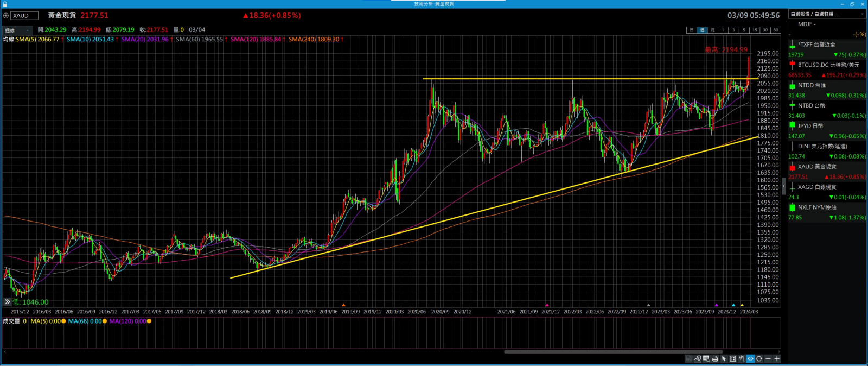
Task: Toggle the blue eye visibility button
Action: click(x=750, y=359)
